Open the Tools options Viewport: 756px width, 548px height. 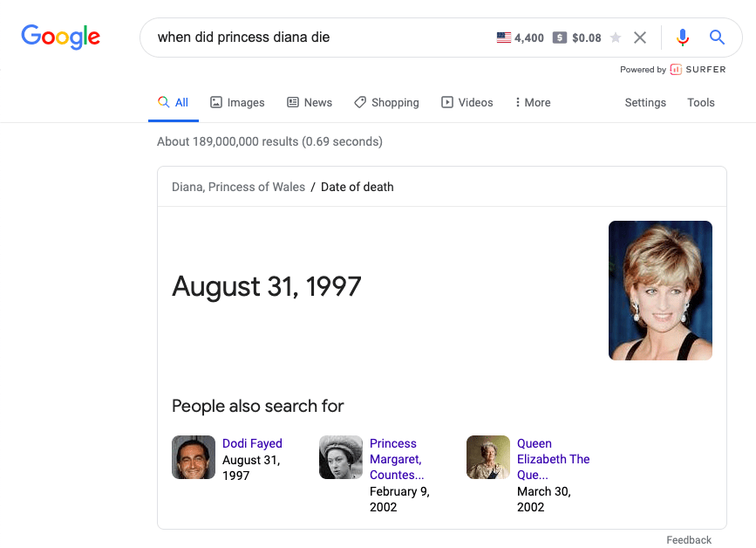[x=700, y=102]
